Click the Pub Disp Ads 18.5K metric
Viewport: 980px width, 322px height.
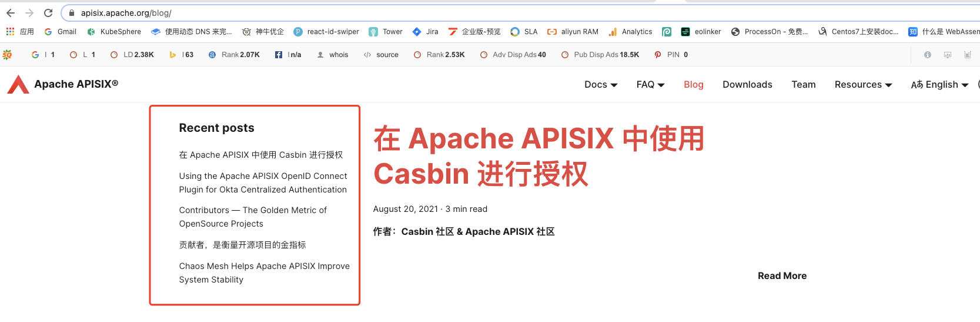click(x=600, y=55)
